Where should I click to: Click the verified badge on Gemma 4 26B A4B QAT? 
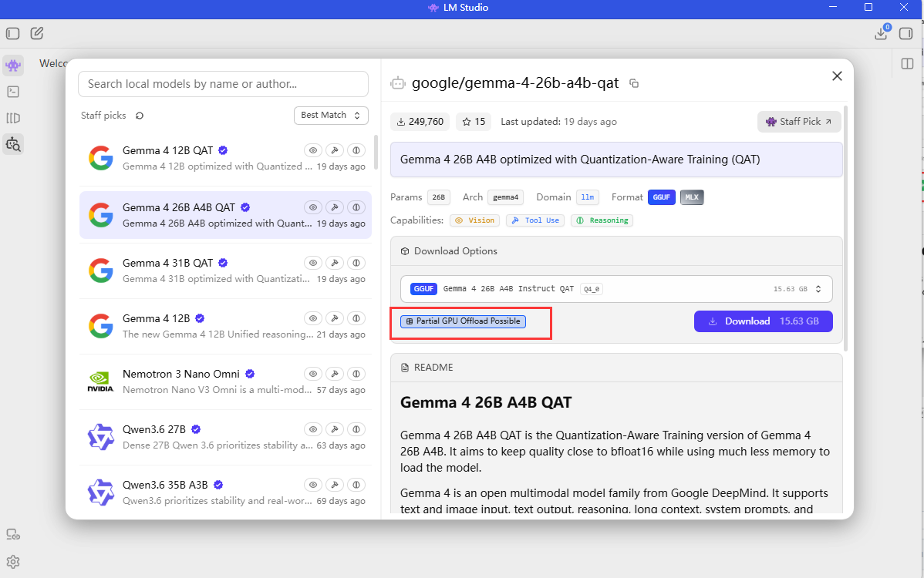tap(246, 207)
